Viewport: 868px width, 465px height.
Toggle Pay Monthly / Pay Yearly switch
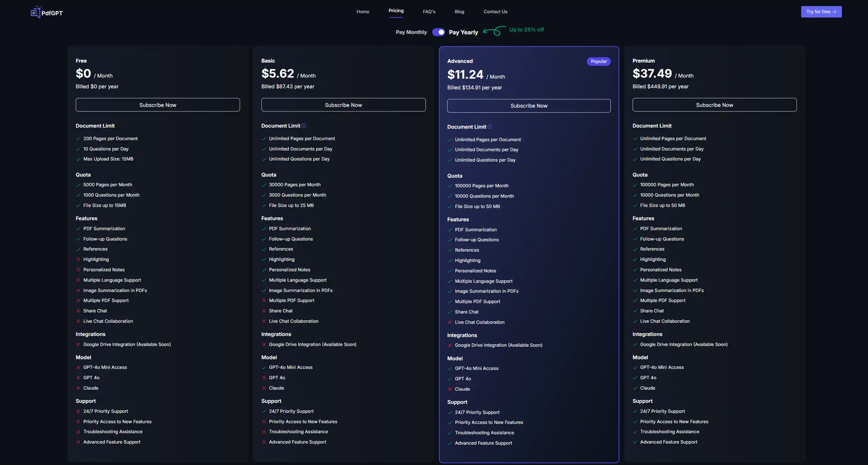[x=438, y=32]
